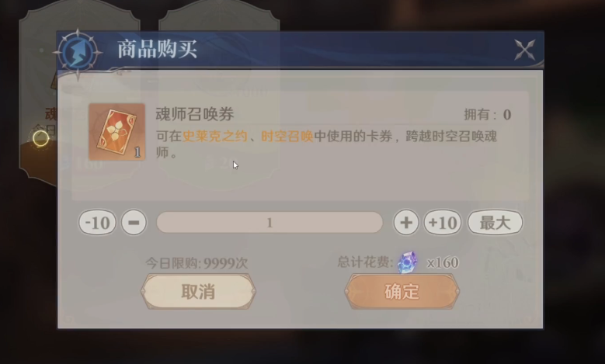Click the 拥有: 0 owned count
The image size is (605, 364).
point(488,115)
